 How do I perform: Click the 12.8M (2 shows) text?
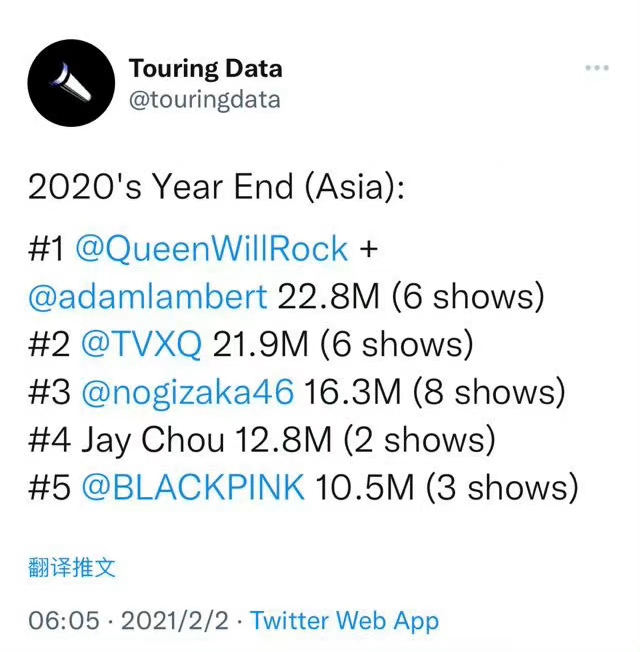pyautogui.click(x=366, y=440)
